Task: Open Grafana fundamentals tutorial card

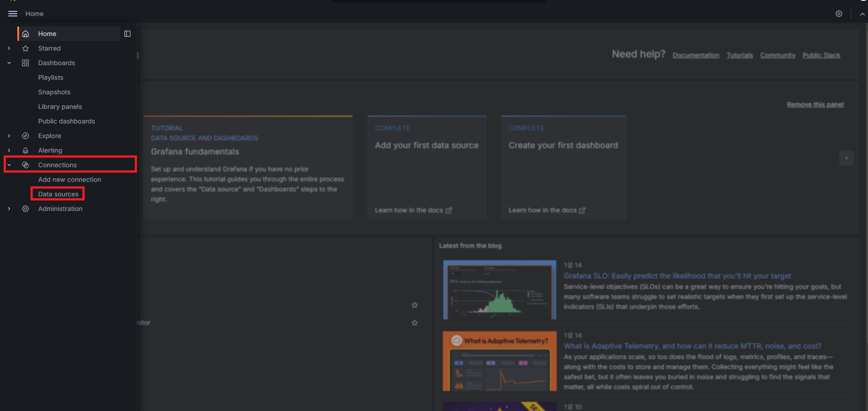Action: [248, 167]
